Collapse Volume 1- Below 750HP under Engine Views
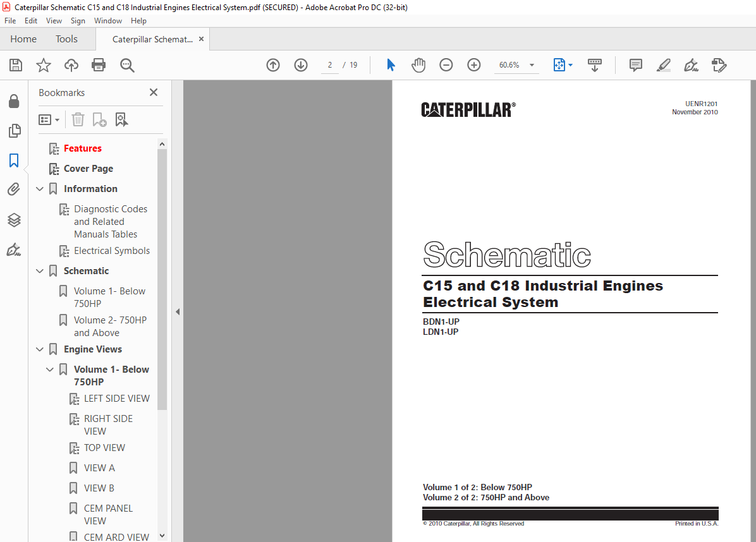This screenshot has height=542, width=756. (x=50, y=370)
